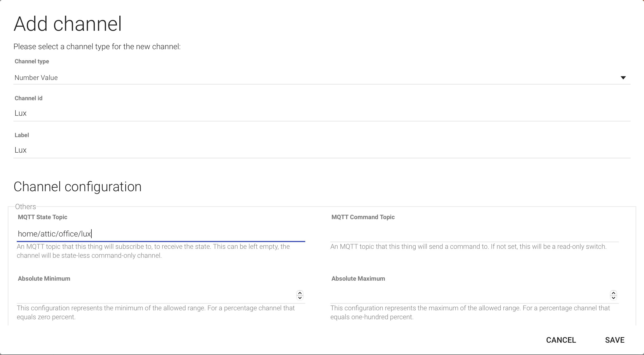This screenshot has height=355, width=644.
Task: Click the Absolute Maximum number field
Action: click(469, 295)
